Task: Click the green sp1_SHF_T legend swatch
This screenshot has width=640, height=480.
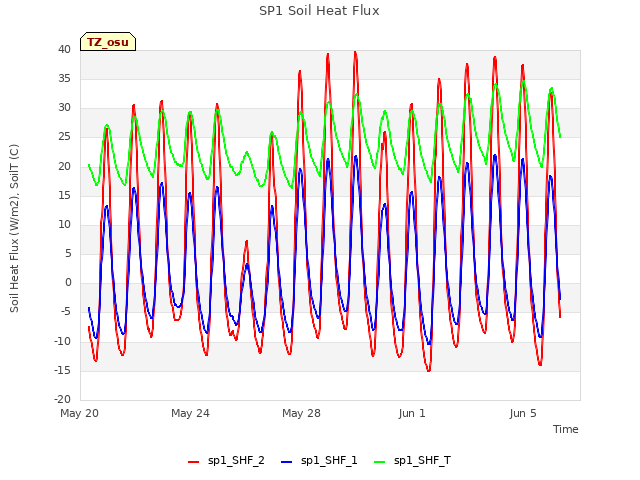Action: tap(380, 462)
